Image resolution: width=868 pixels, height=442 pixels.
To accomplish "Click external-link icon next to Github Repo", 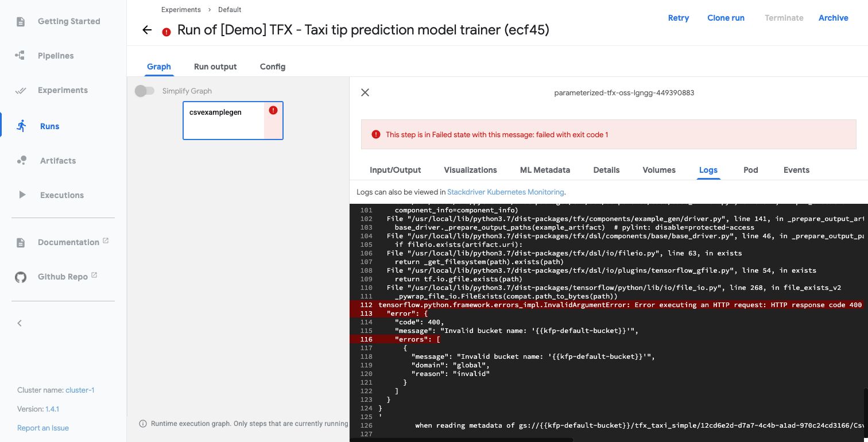I will [x=94, y=275].
